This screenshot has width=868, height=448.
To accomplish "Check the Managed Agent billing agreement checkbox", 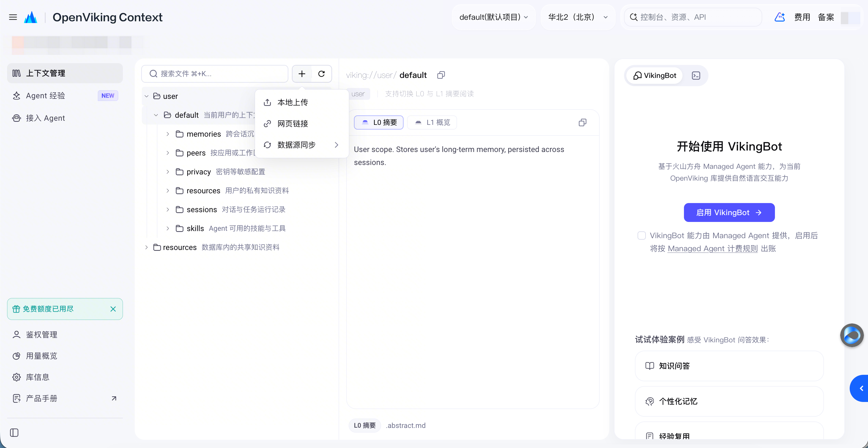I will tap(642, 236).
